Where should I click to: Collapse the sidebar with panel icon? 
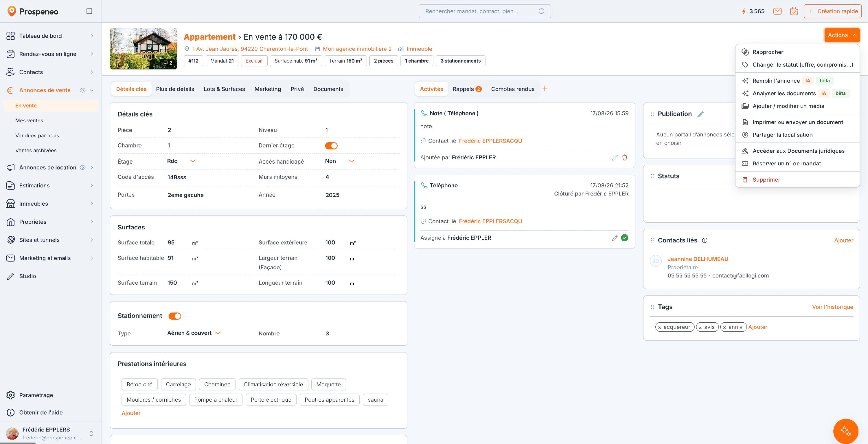(x=89, y=11)
